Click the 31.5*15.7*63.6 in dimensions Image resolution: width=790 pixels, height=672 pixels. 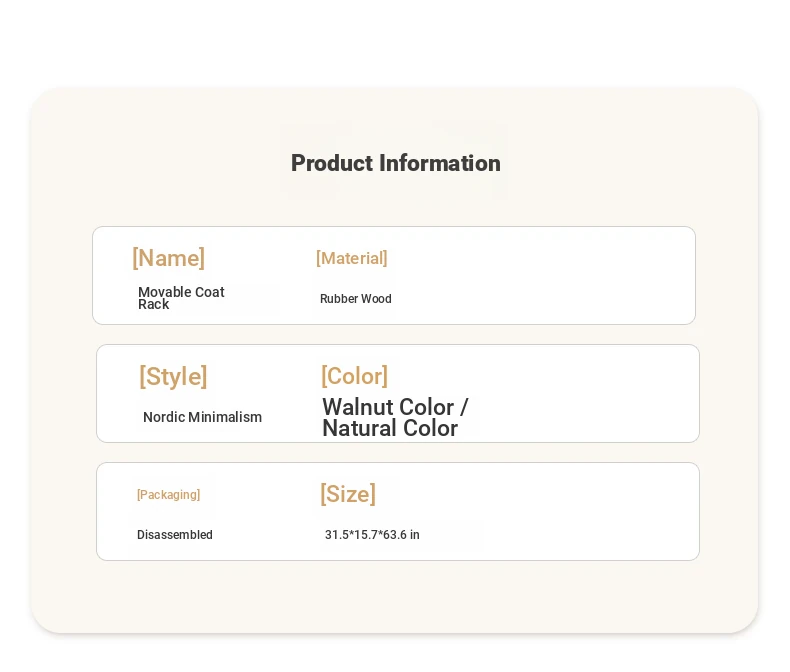coord(372,534)
